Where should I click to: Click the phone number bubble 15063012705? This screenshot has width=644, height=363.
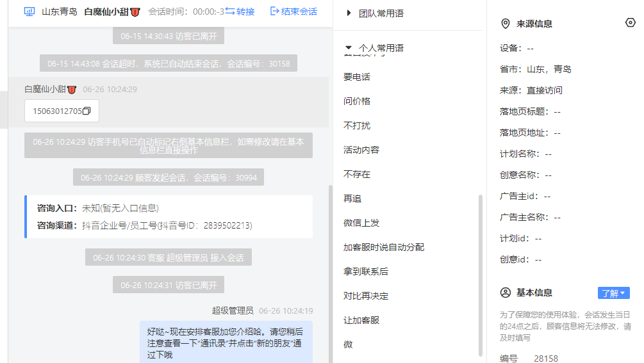62,111
